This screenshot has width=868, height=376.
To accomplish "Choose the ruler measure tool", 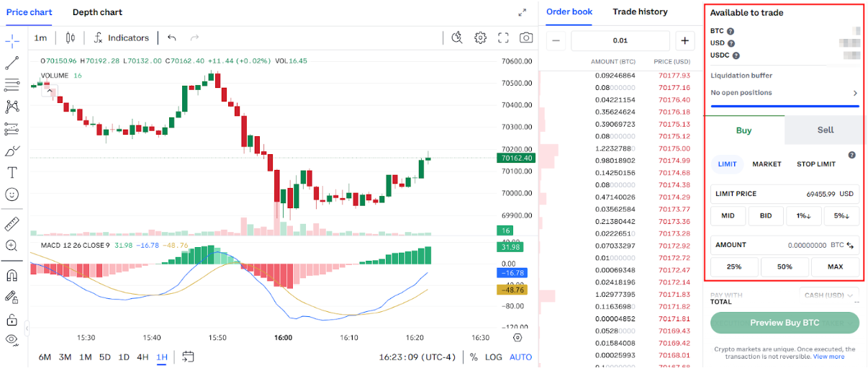I will [x=12, y=223].
